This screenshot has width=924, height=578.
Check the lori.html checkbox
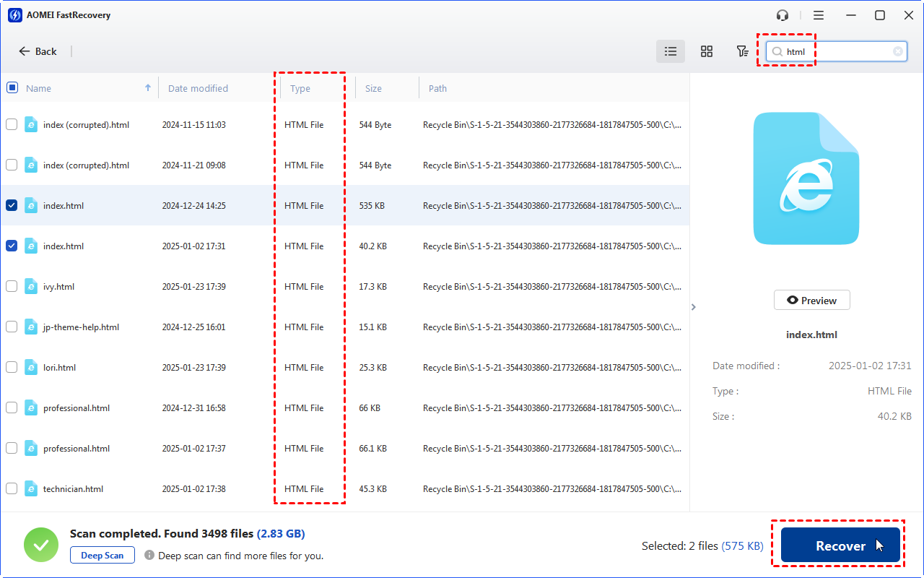coord(12,367)
